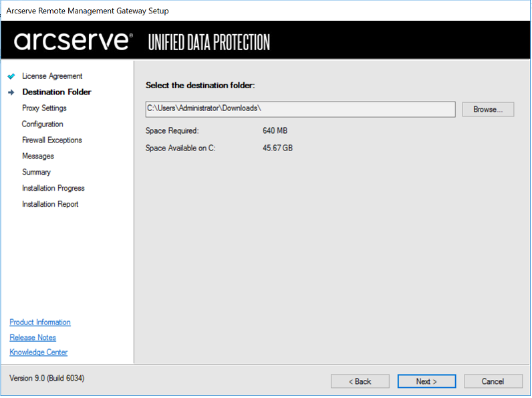This screenshot has height=398, width=532.
Task: Click the window title 'Arcserve Remote Management Gateway Setup'
Action: click(x=88, y=11)
